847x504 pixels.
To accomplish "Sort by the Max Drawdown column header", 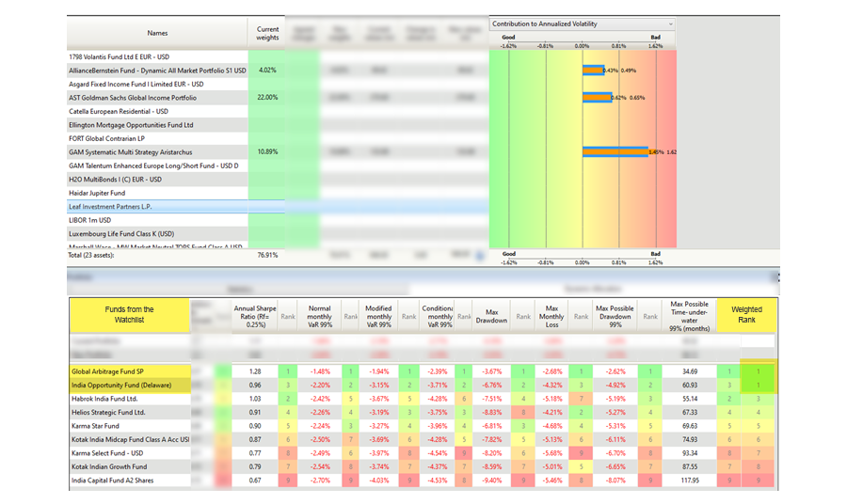I will pyautogui.click(x=491, y=316).
